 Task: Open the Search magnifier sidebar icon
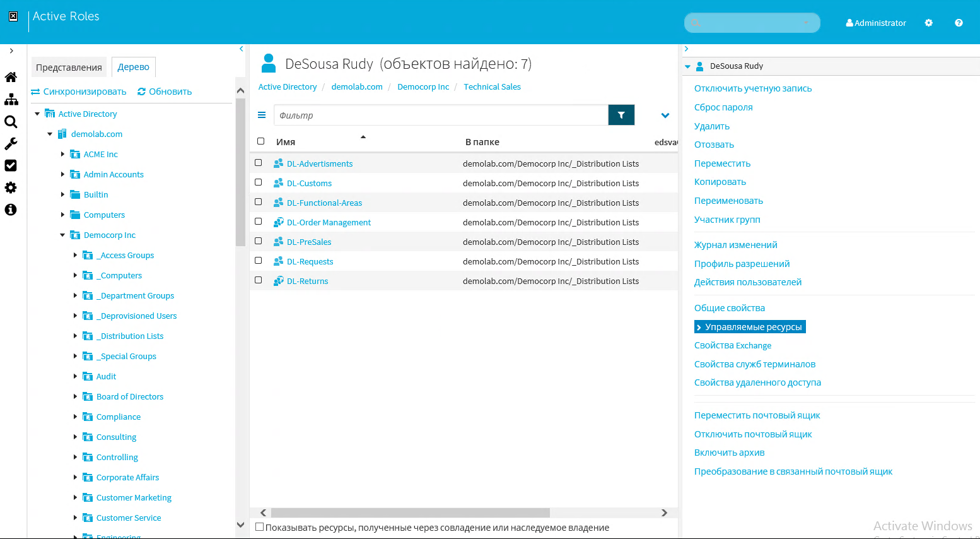pos(11,122)
